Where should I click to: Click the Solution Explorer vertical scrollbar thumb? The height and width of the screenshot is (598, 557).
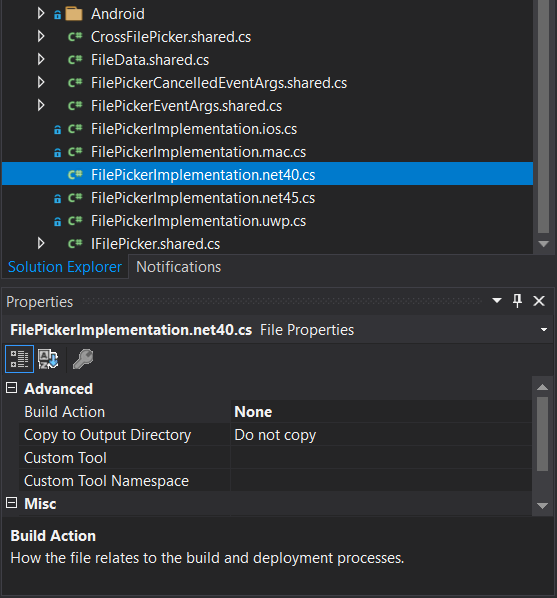click(x=543, y=116)
